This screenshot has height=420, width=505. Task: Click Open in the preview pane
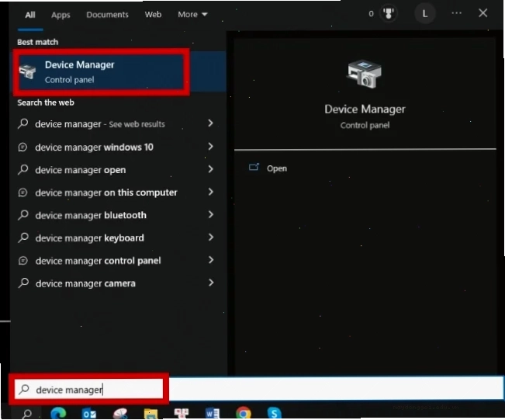pos(277,168)
